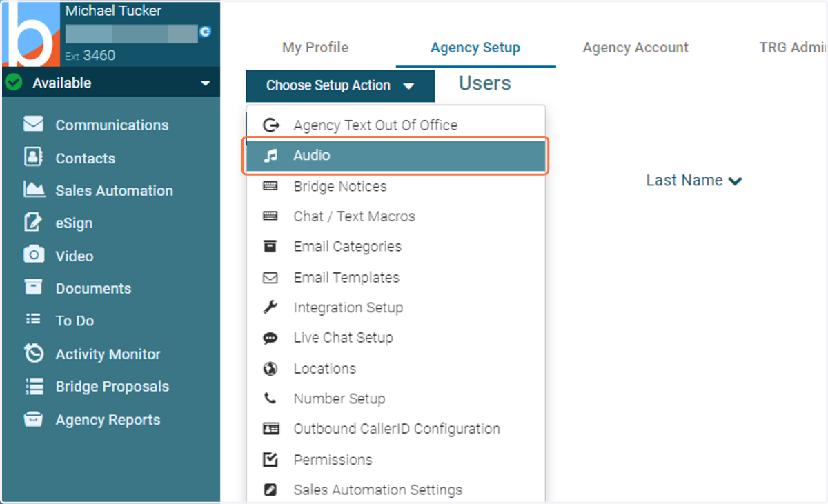Click the Ext 3460 extension text
This screenshot has height=504, width=828.
click(90, 55)
